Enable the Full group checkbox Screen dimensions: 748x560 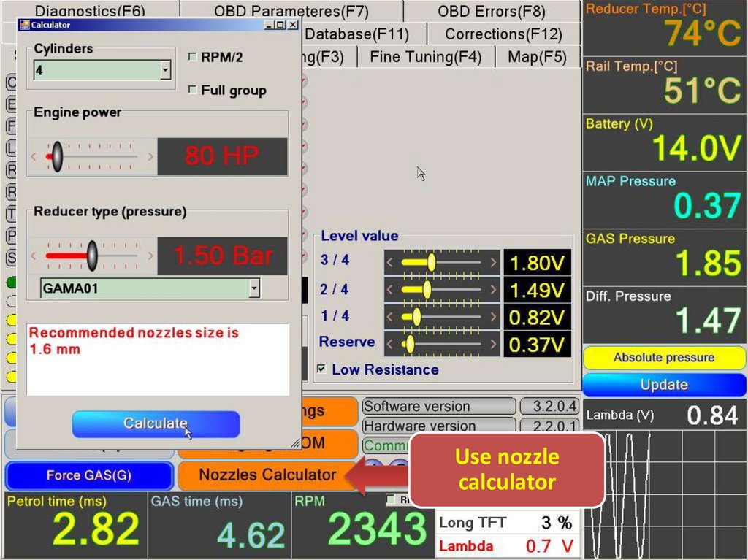pos(193,90)
